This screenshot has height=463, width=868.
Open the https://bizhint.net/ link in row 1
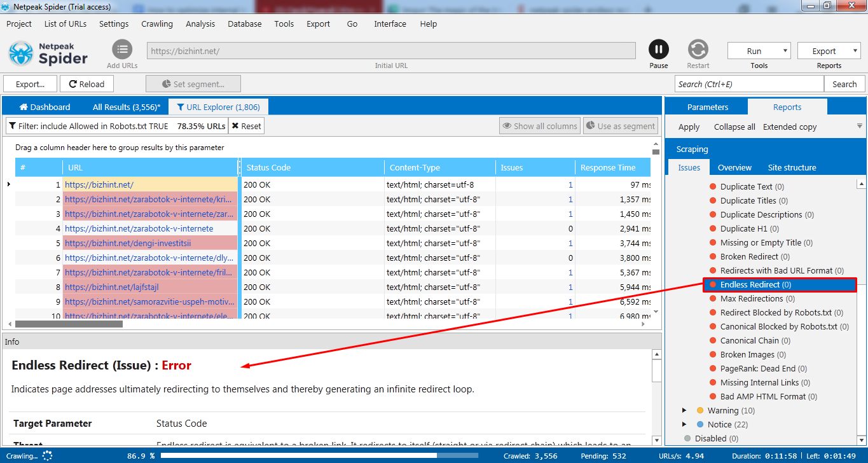[x=99, y=184]
